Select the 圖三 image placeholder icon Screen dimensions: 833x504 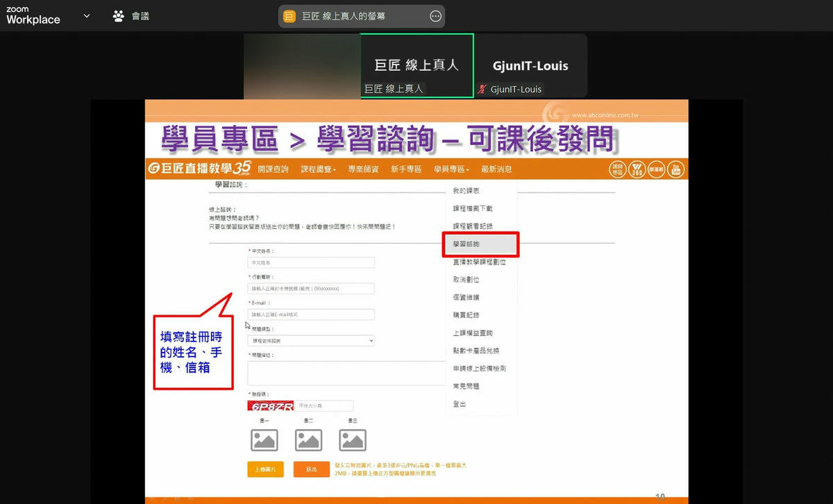point(353,440)
